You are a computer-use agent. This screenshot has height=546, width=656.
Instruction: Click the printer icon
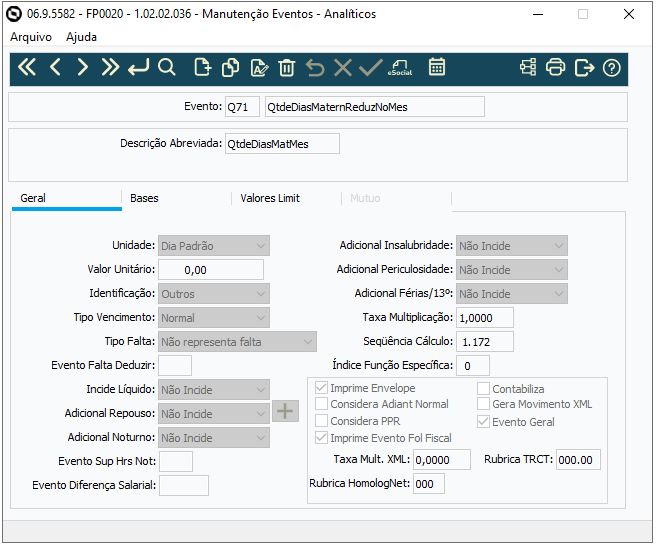[556, 67]
